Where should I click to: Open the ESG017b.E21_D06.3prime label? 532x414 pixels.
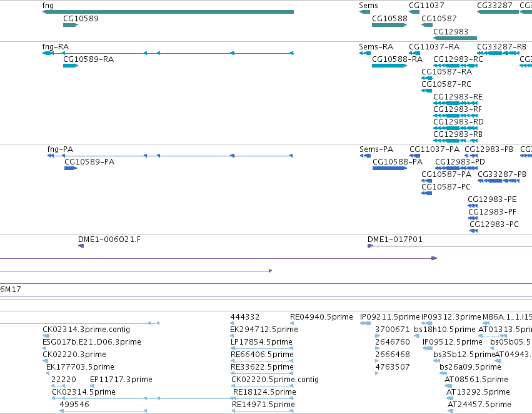pyautogui.click(x=92, y=342)
